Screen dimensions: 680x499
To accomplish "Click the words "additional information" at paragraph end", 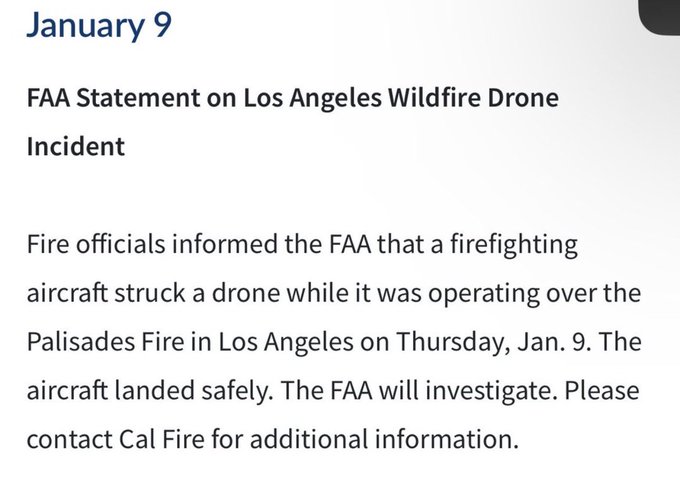I will coord(384,439).
